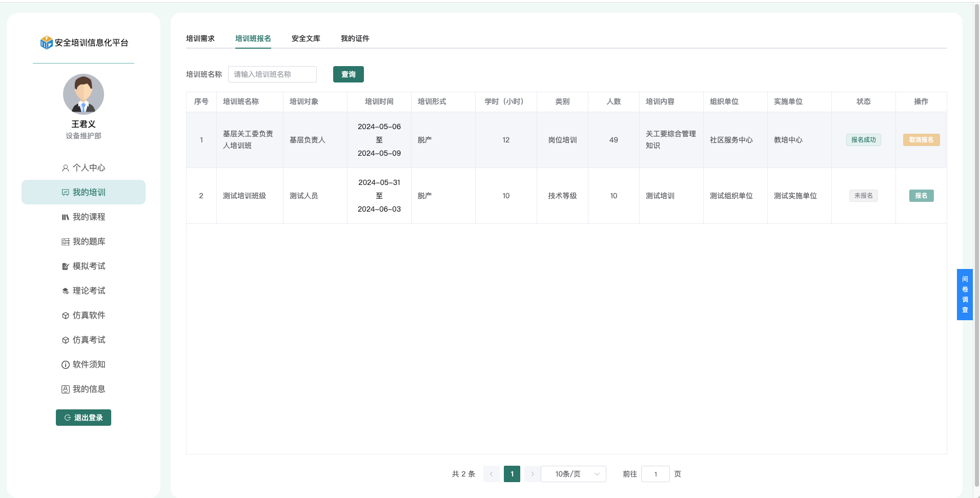The width and height of the screenshot is (980, 498).
Task: Click the 仿真软件 cube icon
Action: pos(66,316)
